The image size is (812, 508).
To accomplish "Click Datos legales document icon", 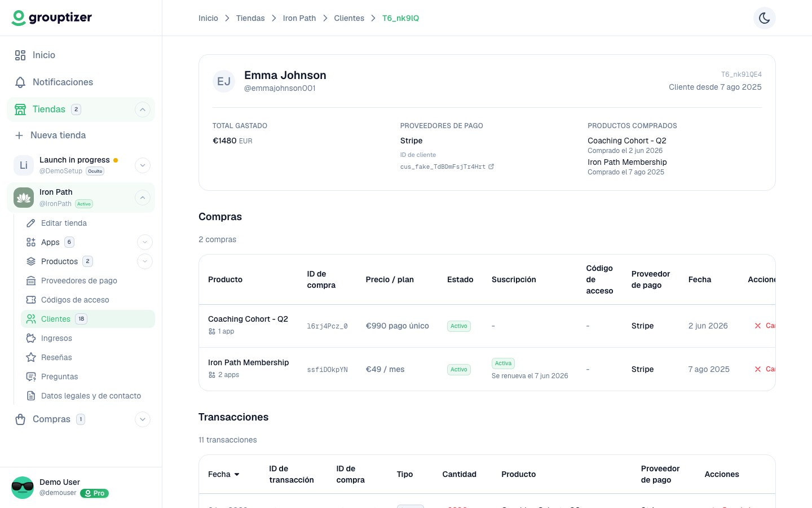I will coord(31,396).
